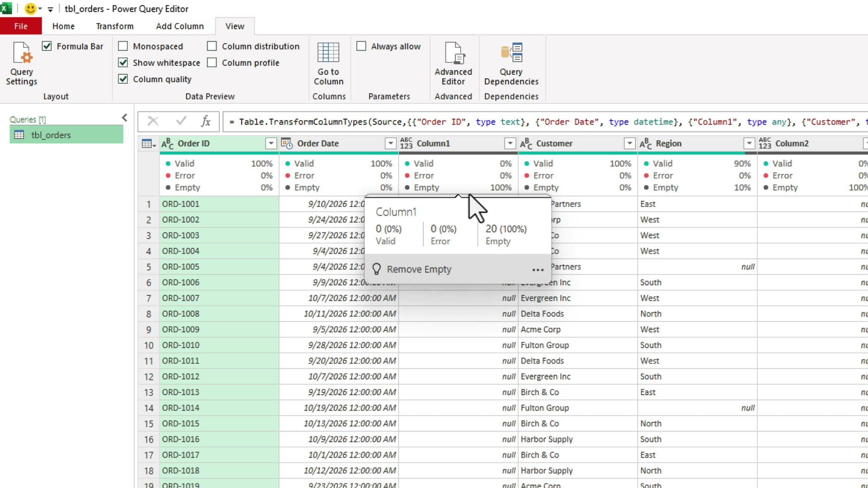Screen dimensions: 868x488
Task: Click the Excel icon in the title bar
Action: (6, 9)
